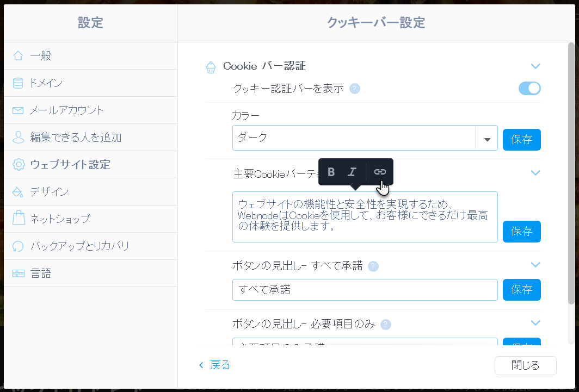
Task: Click the restore arrow icon beside バックアップとリカバリ
Action: point(18,246)
